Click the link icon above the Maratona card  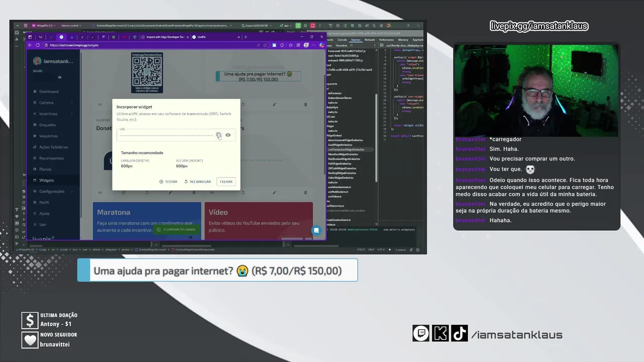[x=100, y=193]
